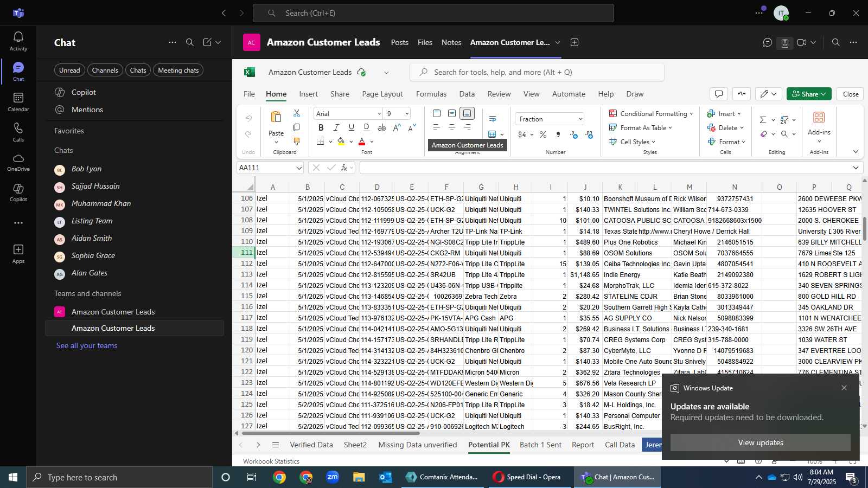Toggle Bottom Align for cells
868x488 pixels.
467,113
